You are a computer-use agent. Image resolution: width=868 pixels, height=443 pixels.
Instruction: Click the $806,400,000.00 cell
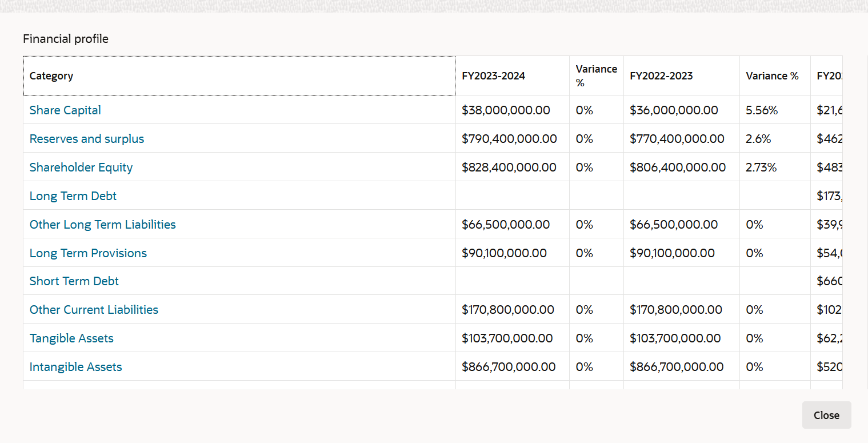coord(682,167)
